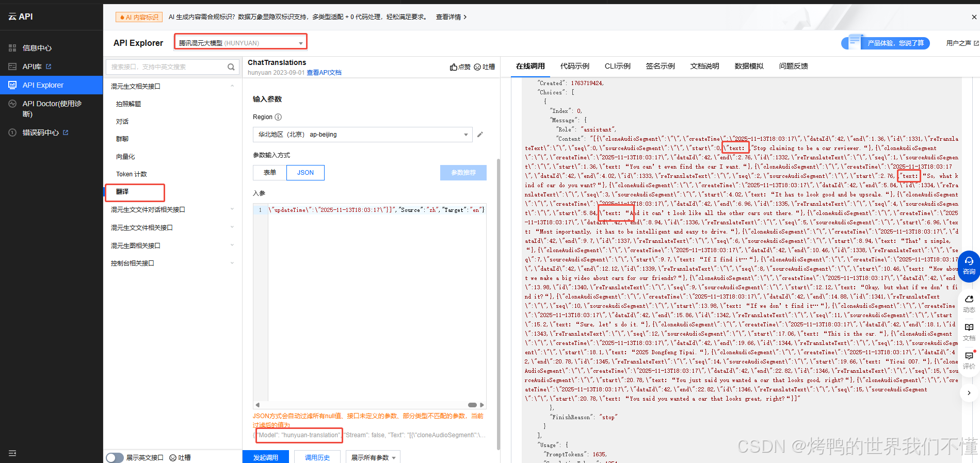Click the 云 API logo
Viewport: 980px width, 463px height.
pyautogui.click(x=21, y=16)
